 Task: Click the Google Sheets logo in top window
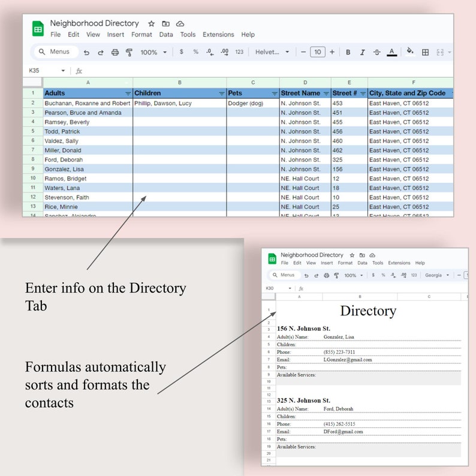[x=38, y=29]
